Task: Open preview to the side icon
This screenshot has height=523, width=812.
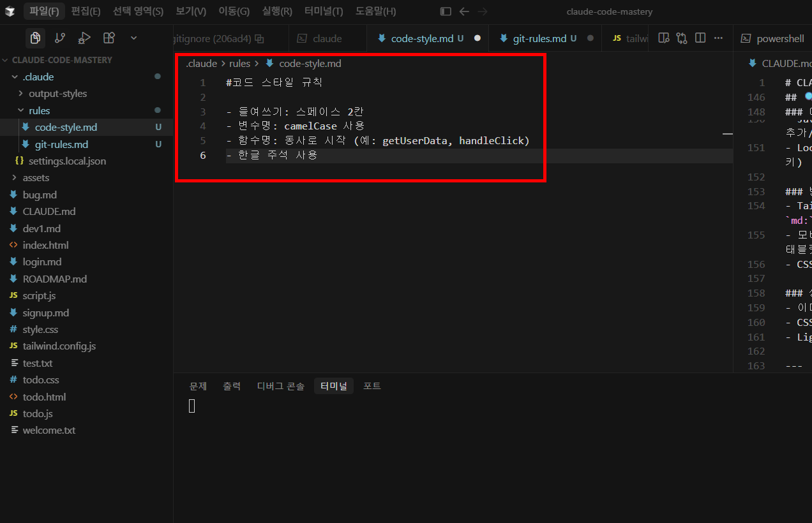Action: point(663,38)
